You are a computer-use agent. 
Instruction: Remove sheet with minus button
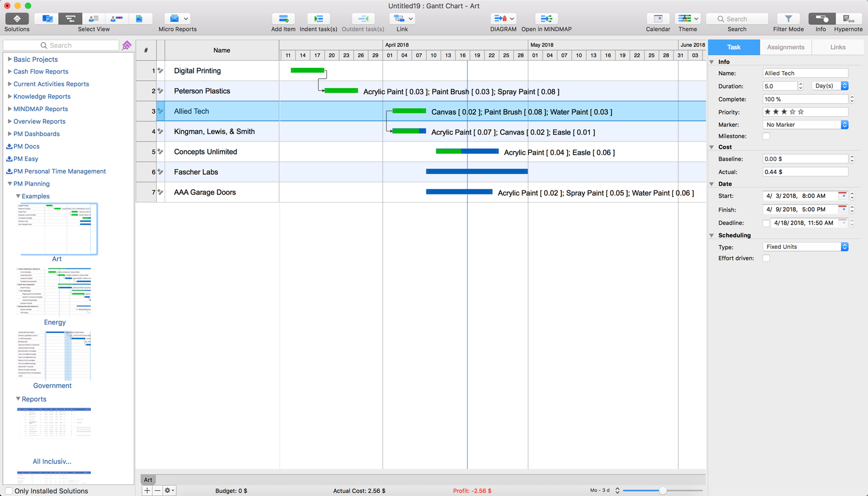(x=157, y=490)
